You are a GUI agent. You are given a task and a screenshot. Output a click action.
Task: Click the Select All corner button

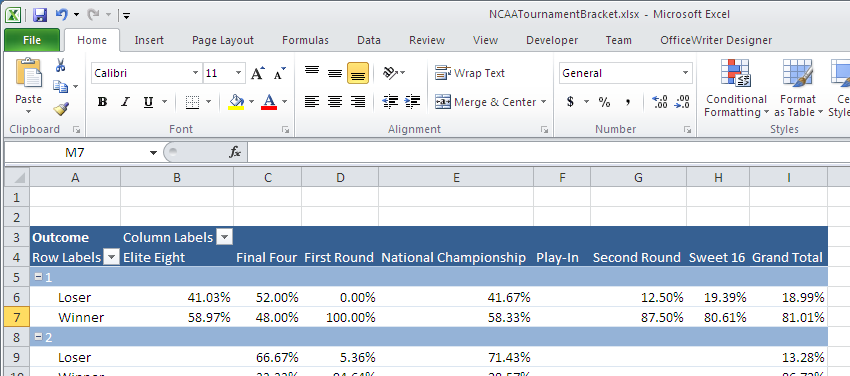17,177
